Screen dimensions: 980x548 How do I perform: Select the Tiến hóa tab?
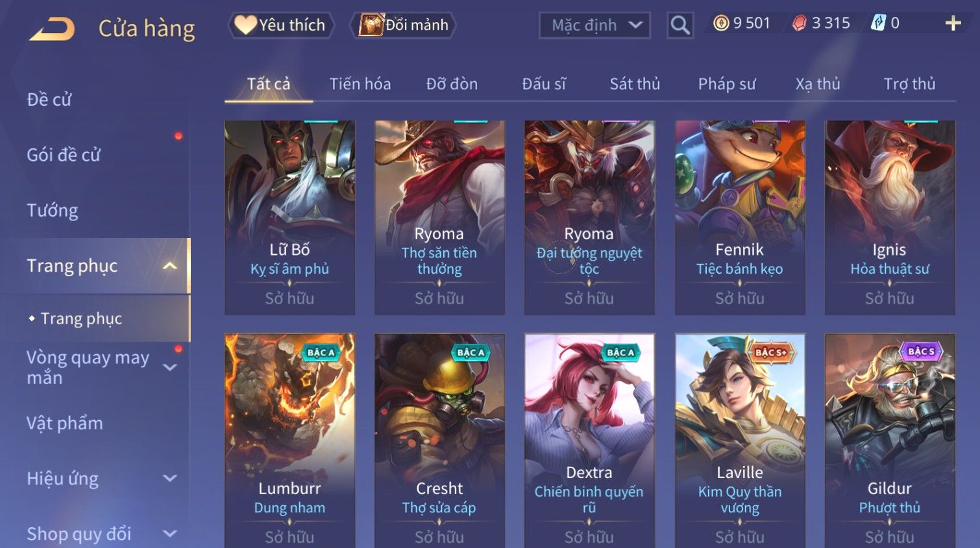point(360,84)
